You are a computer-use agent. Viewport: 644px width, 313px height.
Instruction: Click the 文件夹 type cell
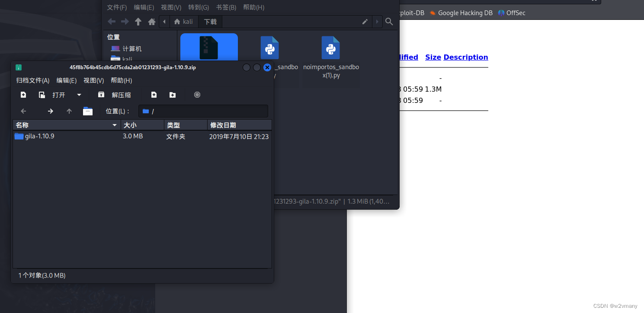176,136
